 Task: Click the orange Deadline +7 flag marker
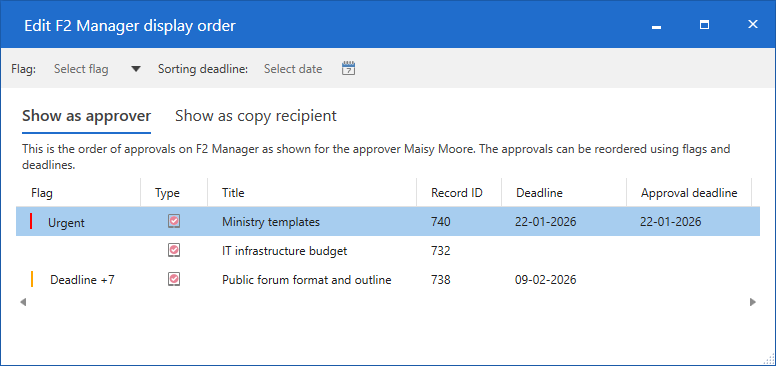point(32,279)
